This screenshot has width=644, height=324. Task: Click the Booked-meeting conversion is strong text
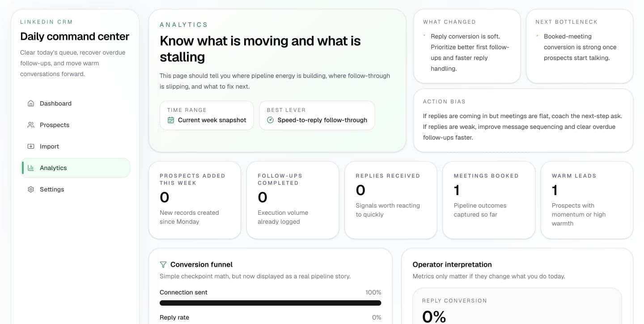click(x=580, y=47)
